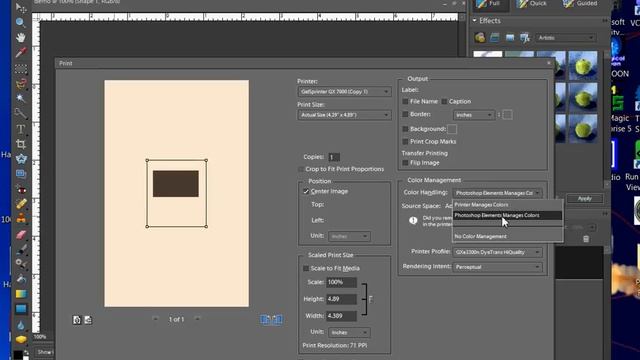Screen dimensions: 640x360
Task: Switch to Full edit tab
Action: tap(490, 4)
